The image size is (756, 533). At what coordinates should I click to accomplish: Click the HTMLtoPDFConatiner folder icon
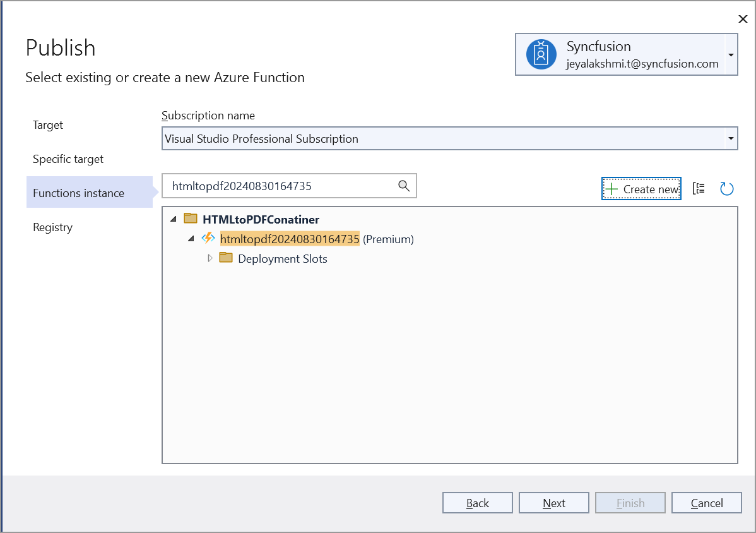190,219
